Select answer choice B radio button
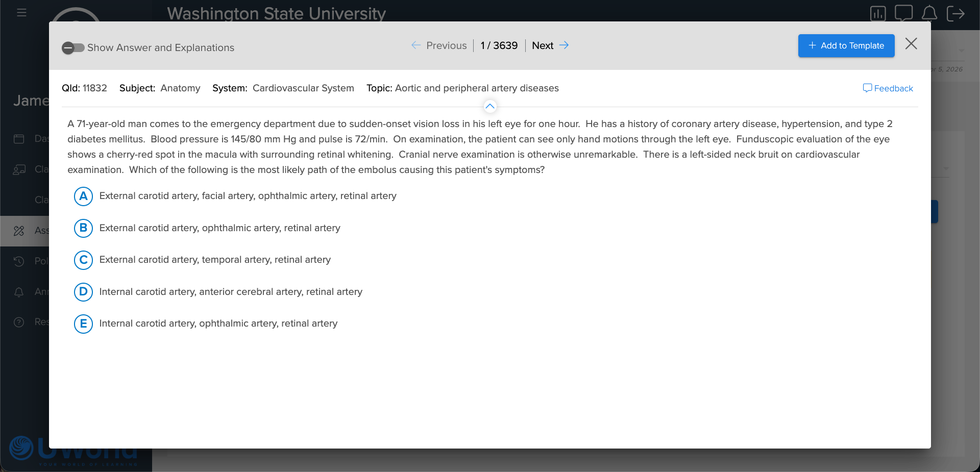This screenshot has height=472, width=980. tap(83, 228)
